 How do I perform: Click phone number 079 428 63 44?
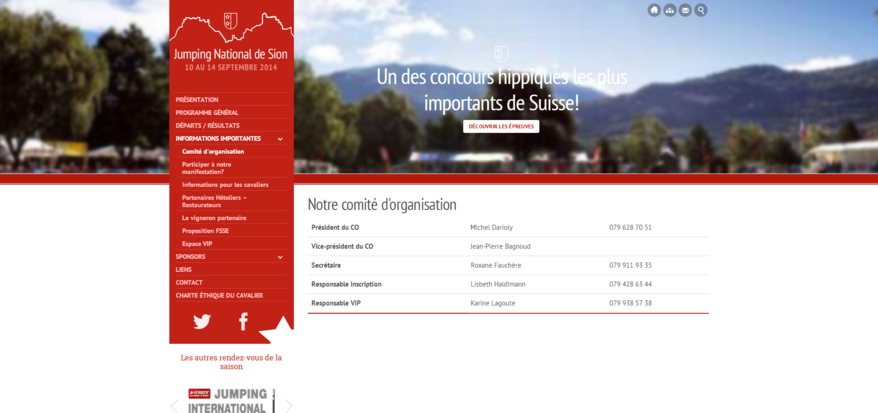[631, 284]
